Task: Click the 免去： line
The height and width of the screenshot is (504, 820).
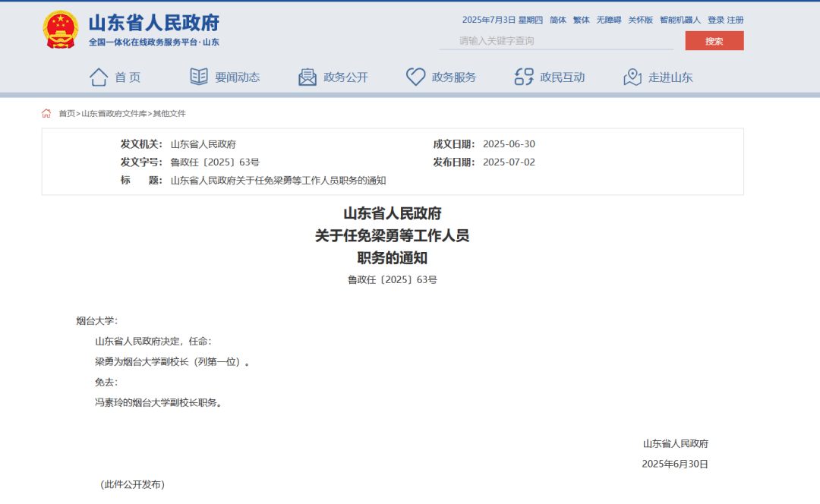Action: point(107,383)
